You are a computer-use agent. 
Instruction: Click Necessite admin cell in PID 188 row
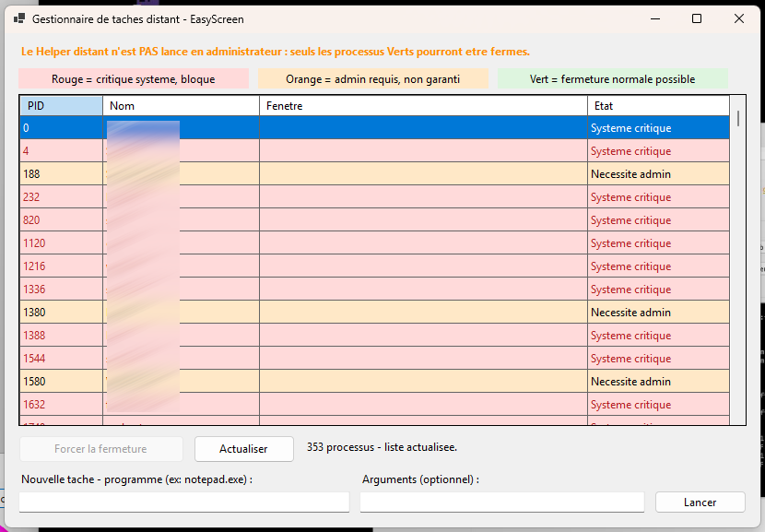point(659,173)
